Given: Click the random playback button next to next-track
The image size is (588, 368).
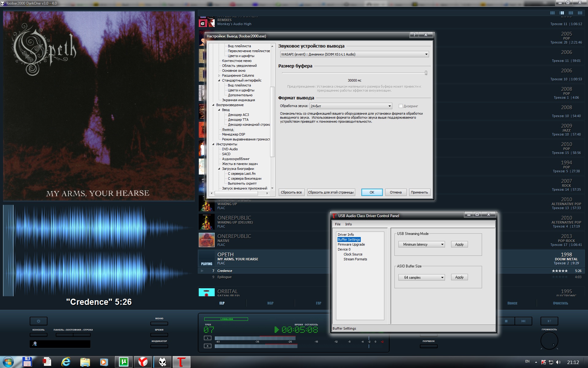Looking at the screenshot, I should tap(549, 321).
